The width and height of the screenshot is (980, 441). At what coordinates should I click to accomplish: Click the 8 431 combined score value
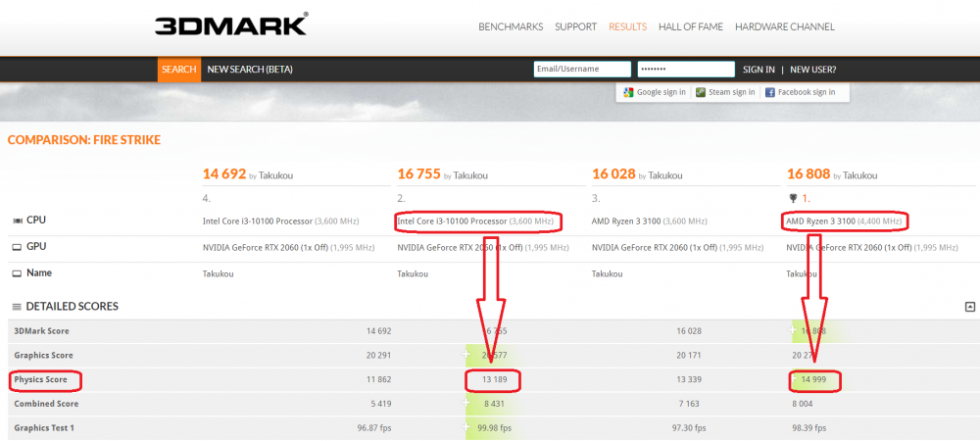click(493, 404)
